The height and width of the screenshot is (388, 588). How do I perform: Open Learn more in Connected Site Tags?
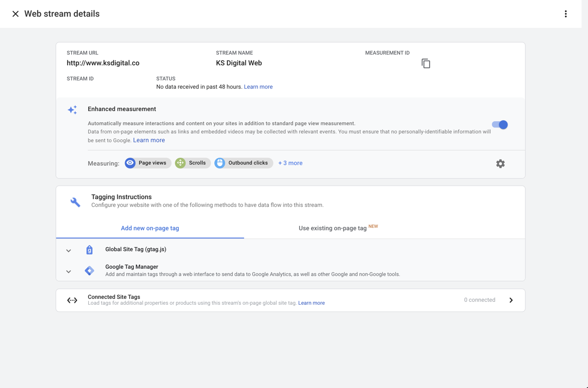pyautogui.click(x=311, y=303)
